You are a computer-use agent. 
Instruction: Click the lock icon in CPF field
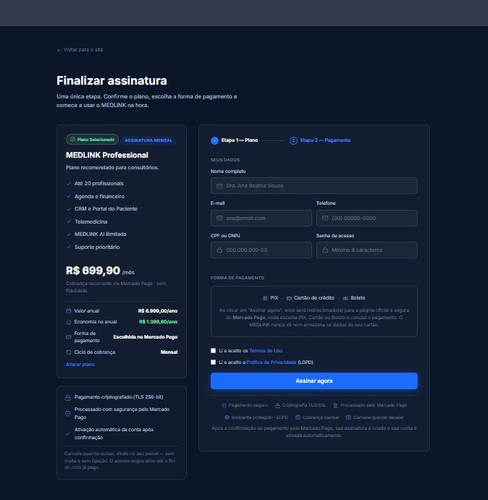(x=219, y=250)
